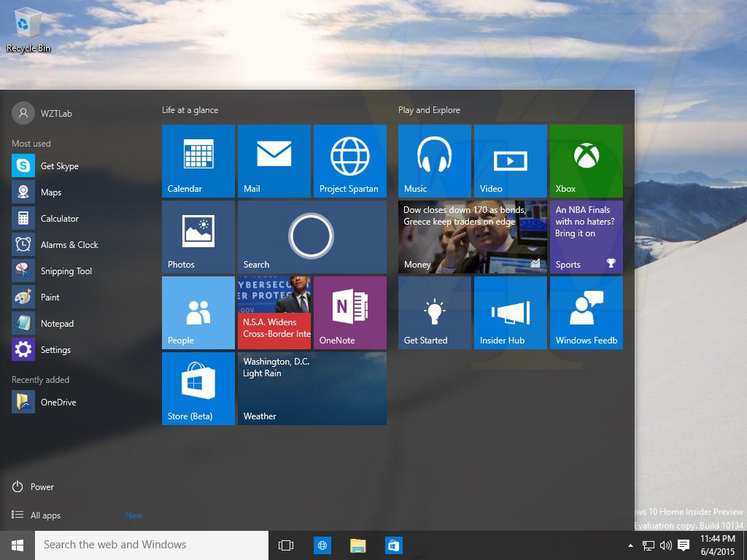Show All apps list
The height and width of the screenshot is (560, 747).
(36, 516)
